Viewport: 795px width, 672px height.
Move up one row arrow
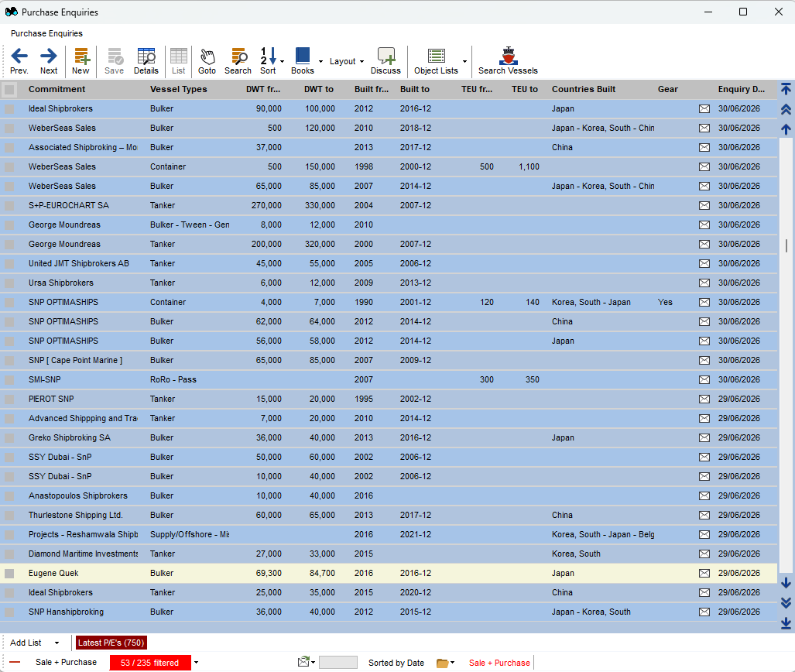coord(786,129)
